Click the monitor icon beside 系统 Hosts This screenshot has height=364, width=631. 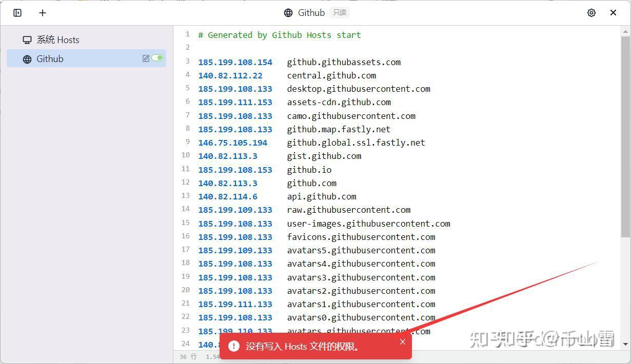(x=27, y=39)
